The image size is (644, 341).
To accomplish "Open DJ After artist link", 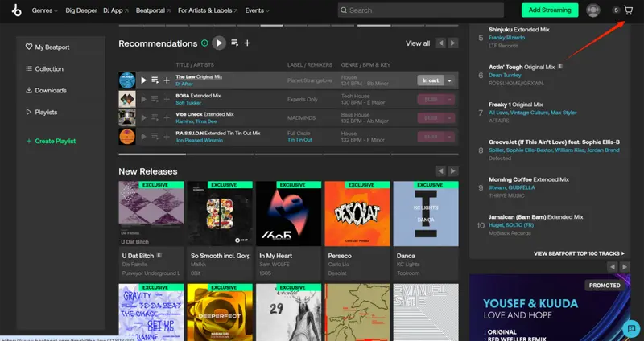I will (184, 84).
